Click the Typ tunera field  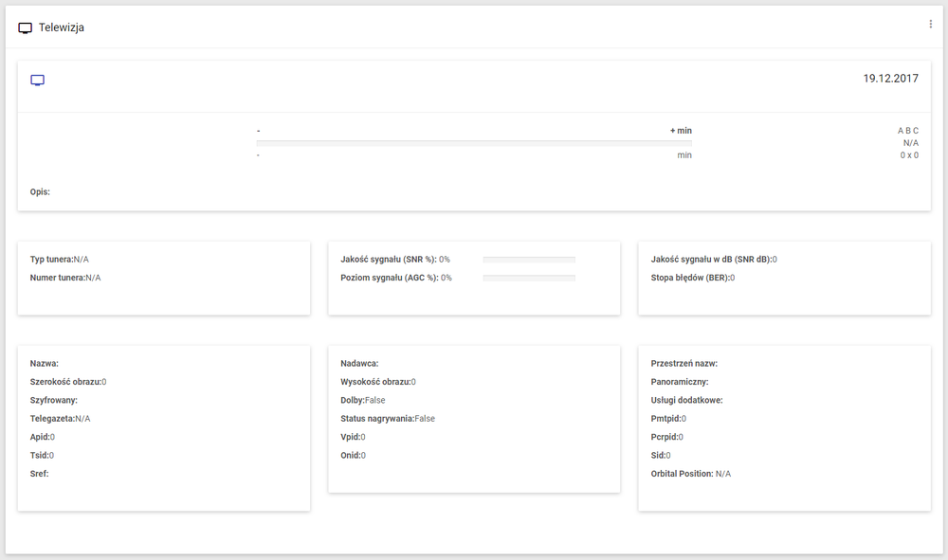point(60,259)
